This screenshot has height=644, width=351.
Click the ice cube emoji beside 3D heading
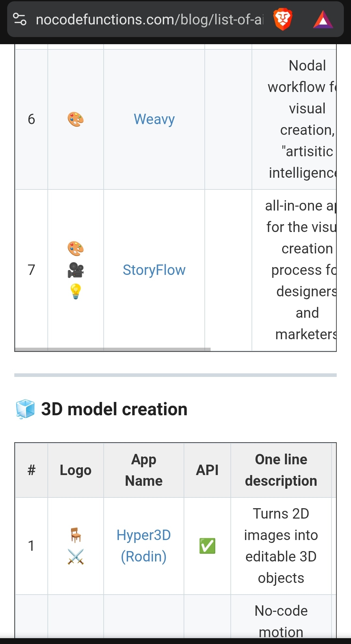[x=25, y=409]
